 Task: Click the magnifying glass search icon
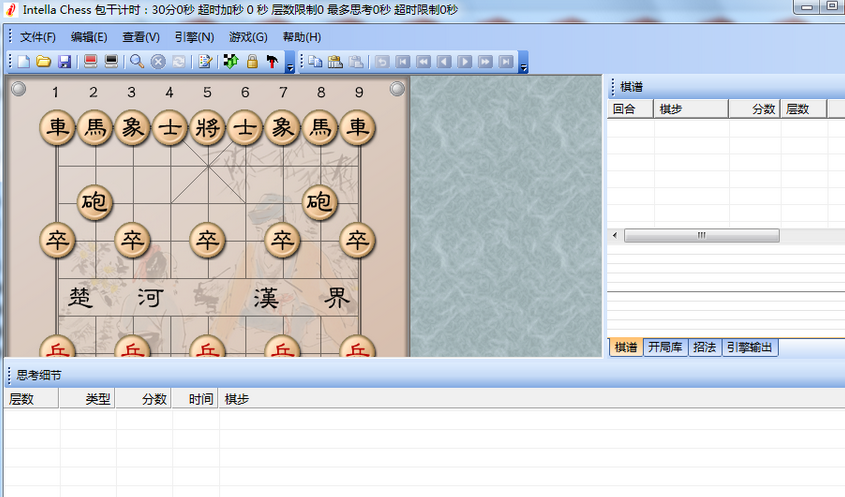[137, 62]
